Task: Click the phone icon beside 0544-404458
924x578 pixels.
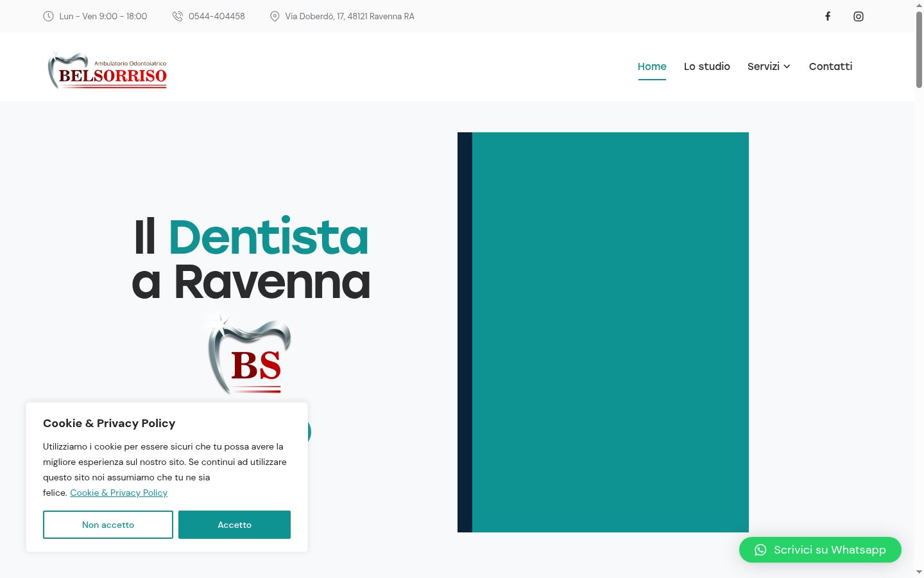Action: 178,16
